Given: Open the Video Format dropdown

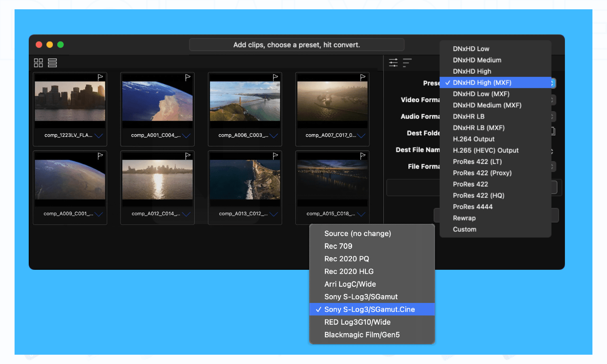Looking at the screenshot, I should 554,99.
